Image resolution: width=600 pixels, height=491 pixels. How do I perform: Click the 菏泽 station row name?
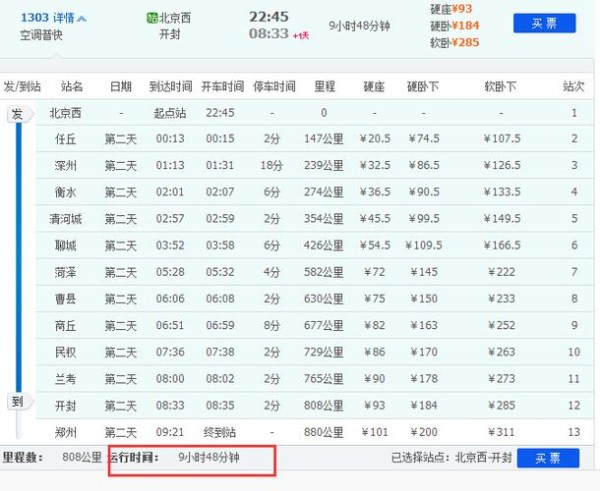[65, 272]
